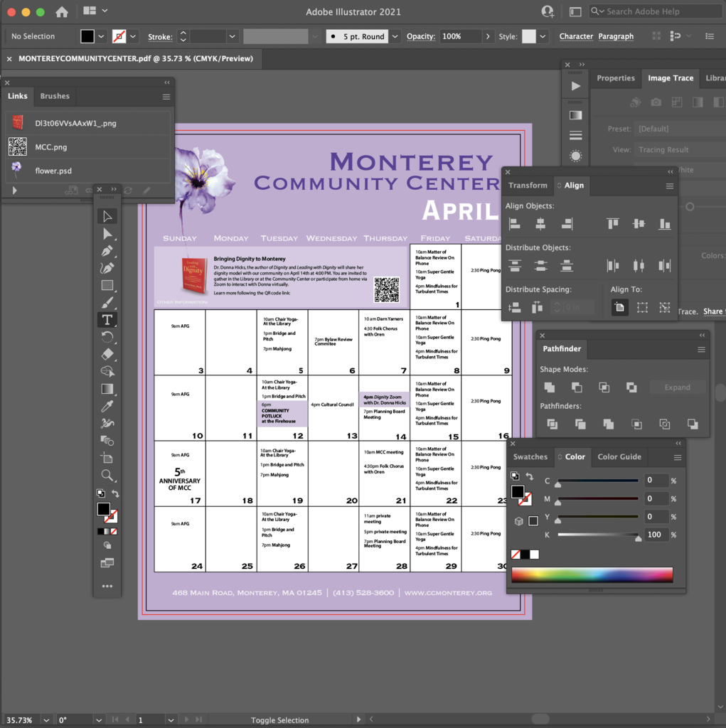Image resolution: width=726 pixels, height=728 pixels.
Task: Open the stroke weight dropdown
Action: [233, 36]
